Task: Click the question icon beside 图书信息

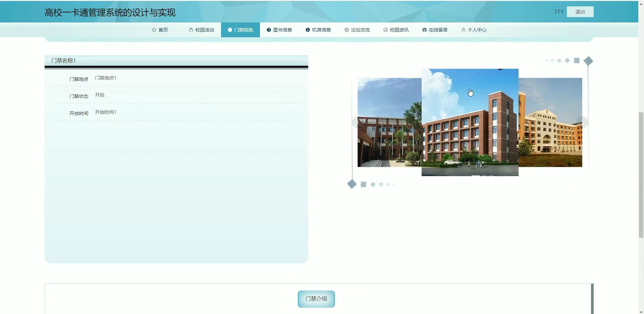Action: 269,30
